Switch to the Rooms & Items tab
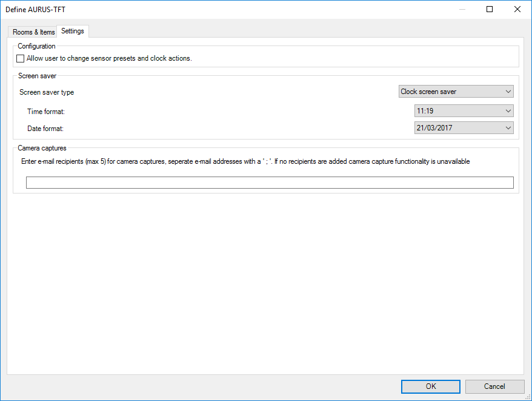 coord(34,32)
